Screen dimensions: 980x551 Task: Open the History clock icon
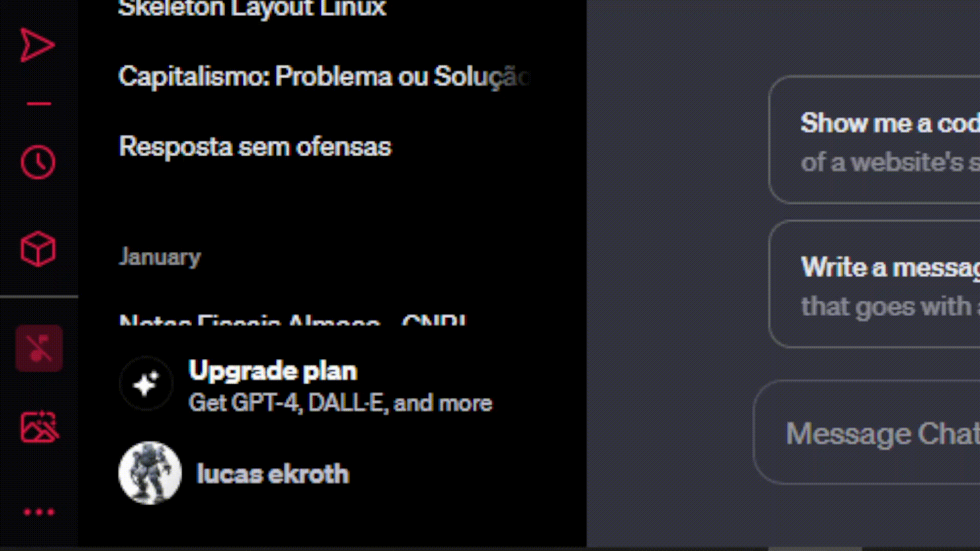click(38, 162)
